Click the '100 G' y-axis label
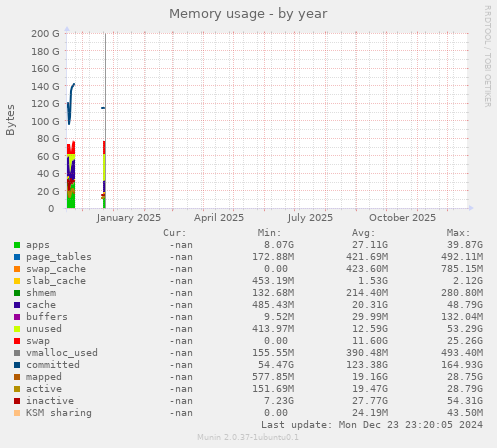Viewport: 497px width, 448px height. [45, 121]
